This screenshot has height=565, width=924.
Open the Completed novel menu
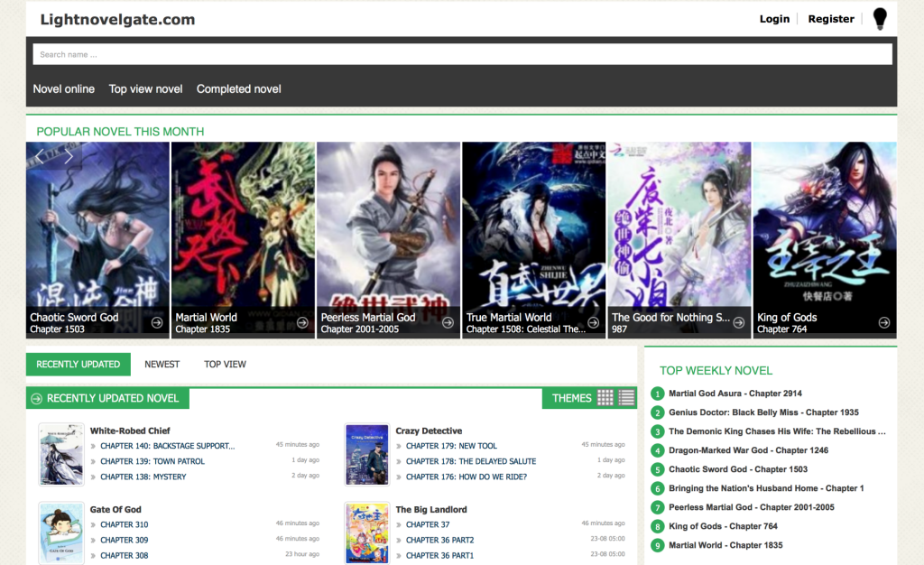(239, 89)
